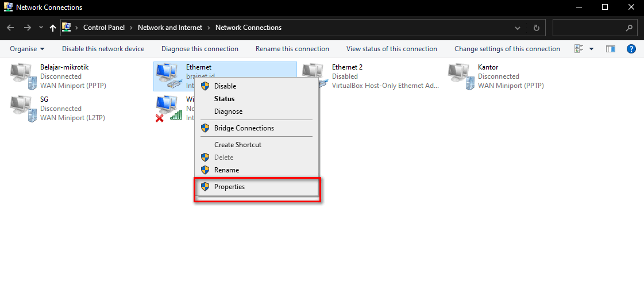Choose Properties from the context menu
This screenshot has width=644, height=296.
(x=229, y=187)
